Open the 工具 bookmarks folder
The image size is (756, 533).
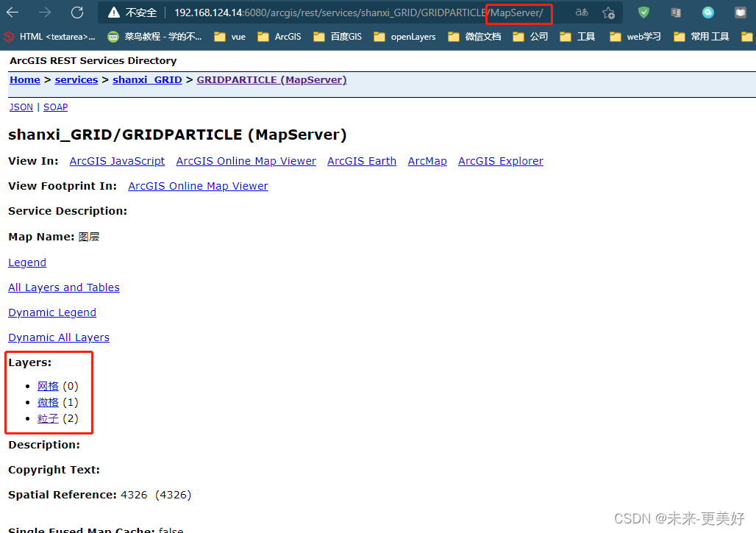(577, 37)
